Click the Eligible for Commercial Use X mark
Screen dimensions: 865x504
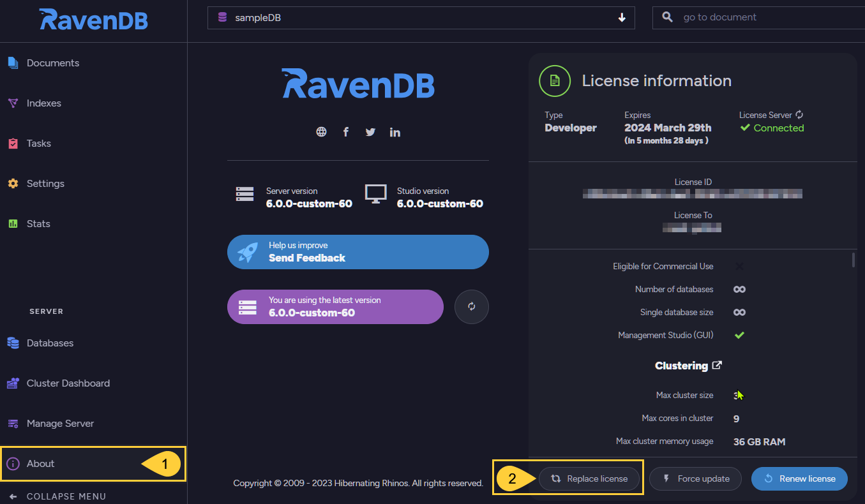[x=739, y=267]
